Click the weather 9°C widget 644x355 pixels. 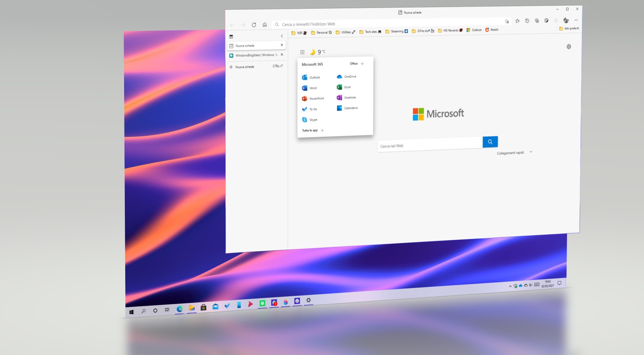tap(318, 52)
